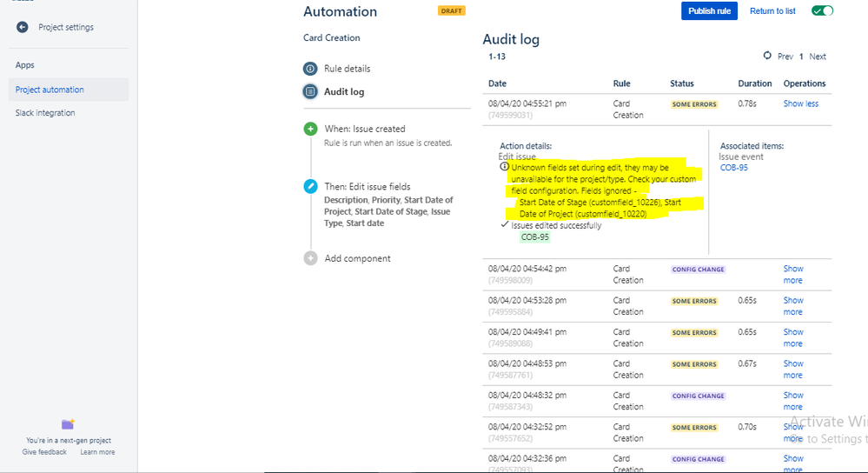The width and height of the screenshot is (868, 473).
Task: Go back using the Project settings arrow icon
Action: (x=22, y=27)
